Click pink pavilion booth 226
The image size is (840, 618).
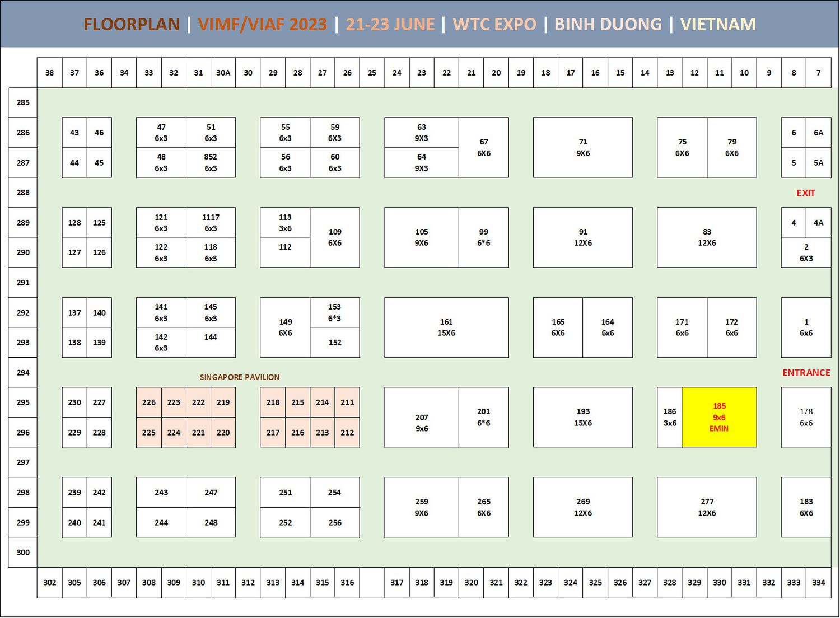tap(149, 402)
